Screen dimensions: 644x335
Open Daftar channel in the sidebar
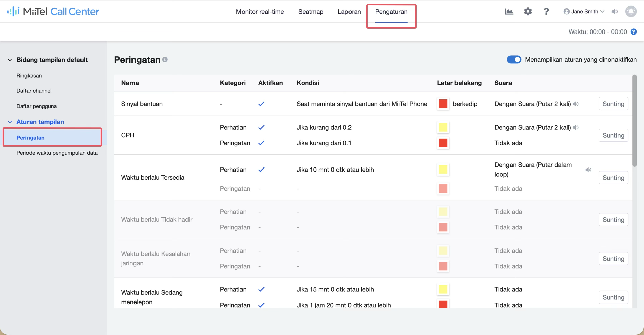34,91
